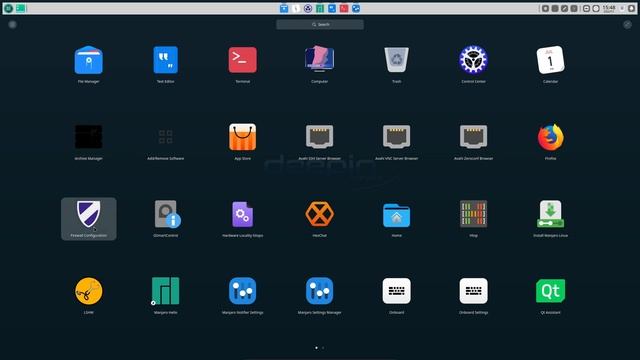Open the Terminal app in launcher grid
Screen dimensions: 640x360
point(242,60)
